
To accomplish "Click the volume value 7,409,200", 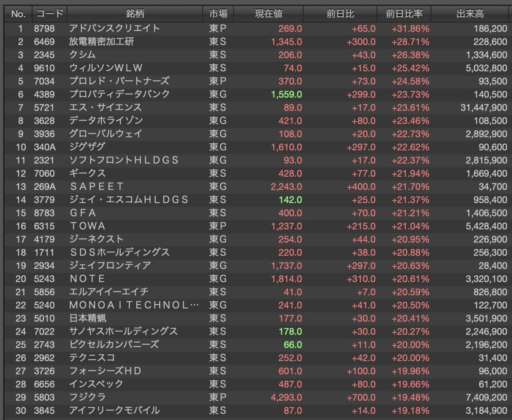I will 486,397.
